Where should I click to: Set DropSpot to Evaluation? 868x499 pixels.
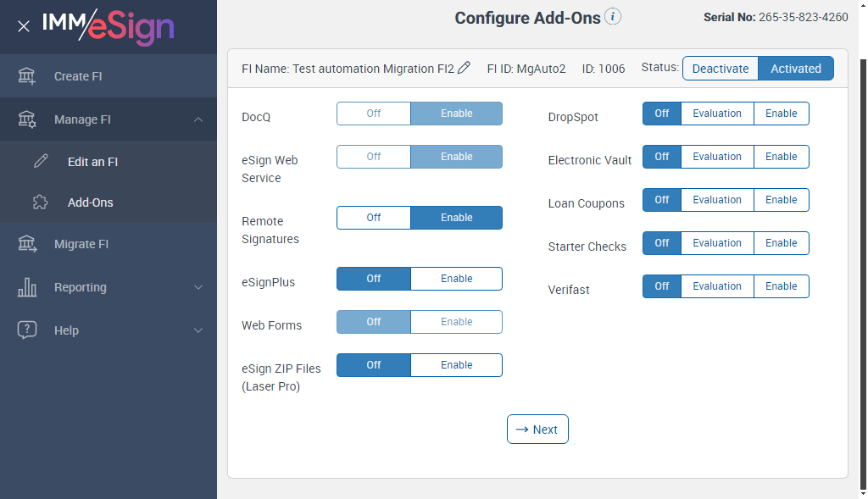[x=716, y=114]
